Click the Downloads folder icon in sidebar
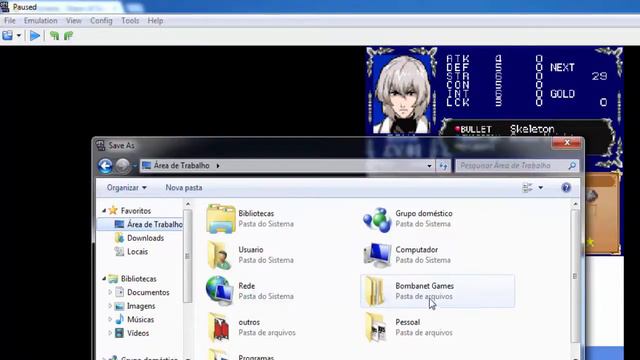 120,238
